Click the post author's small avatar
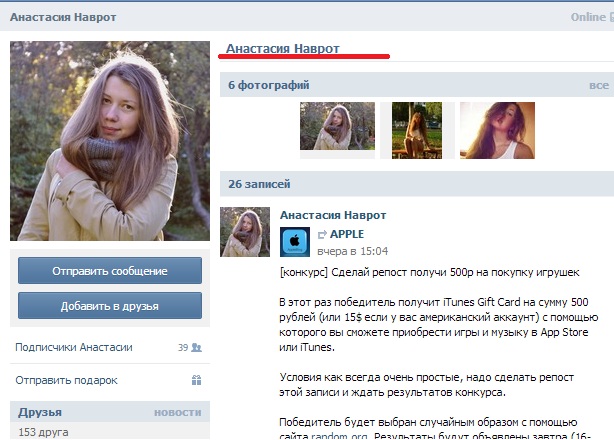614x440 pixels. [245, 232]
